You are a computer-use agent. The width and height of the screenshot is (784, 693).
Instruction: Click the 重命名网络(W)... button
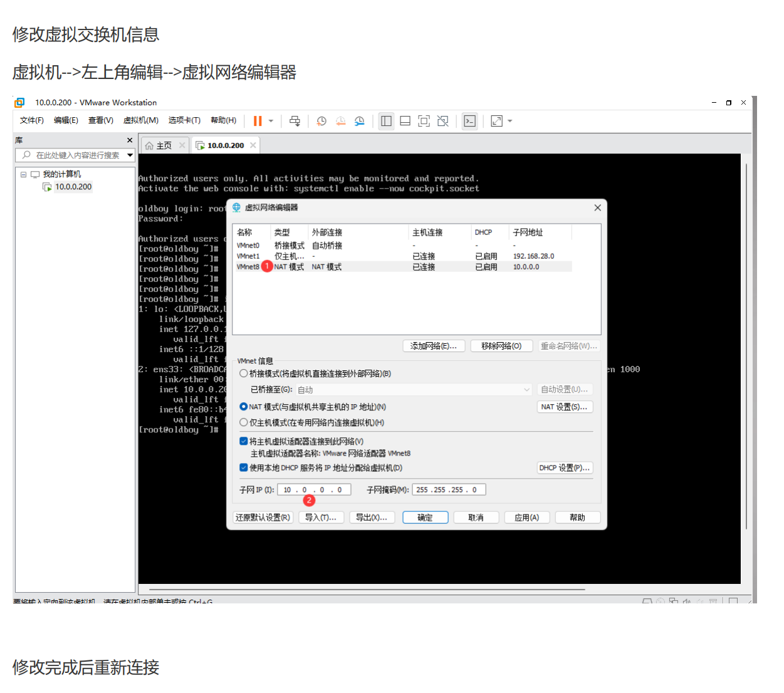point(569,346)
